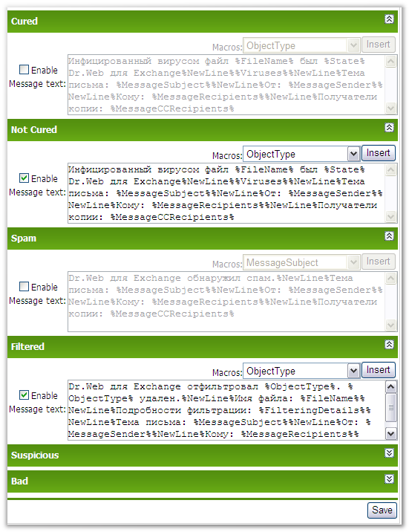Expand the Bad section chevron icon

point(390,479)
